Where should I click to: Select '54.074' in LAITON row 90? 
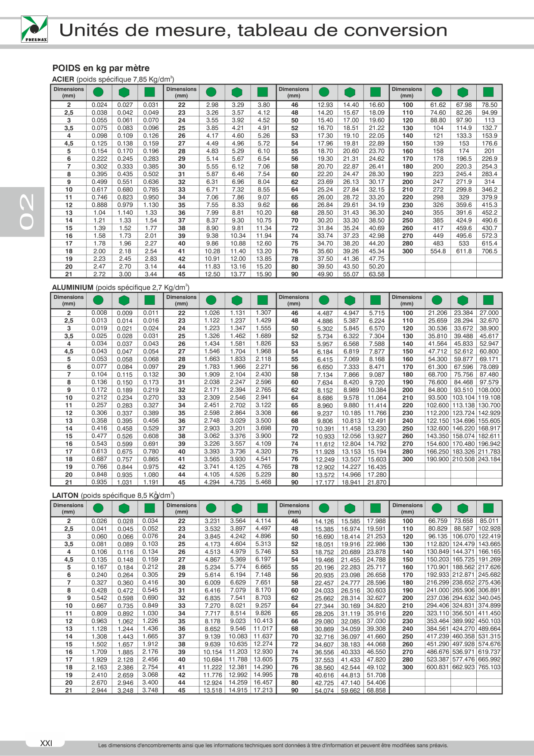(x=325, y=690)
